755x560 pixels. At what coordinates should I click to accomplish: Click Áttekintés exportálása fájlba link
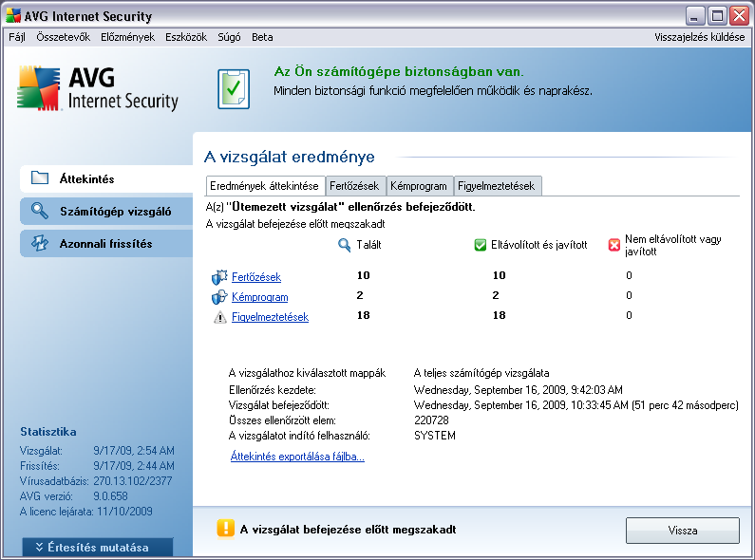tap(297, 457)
